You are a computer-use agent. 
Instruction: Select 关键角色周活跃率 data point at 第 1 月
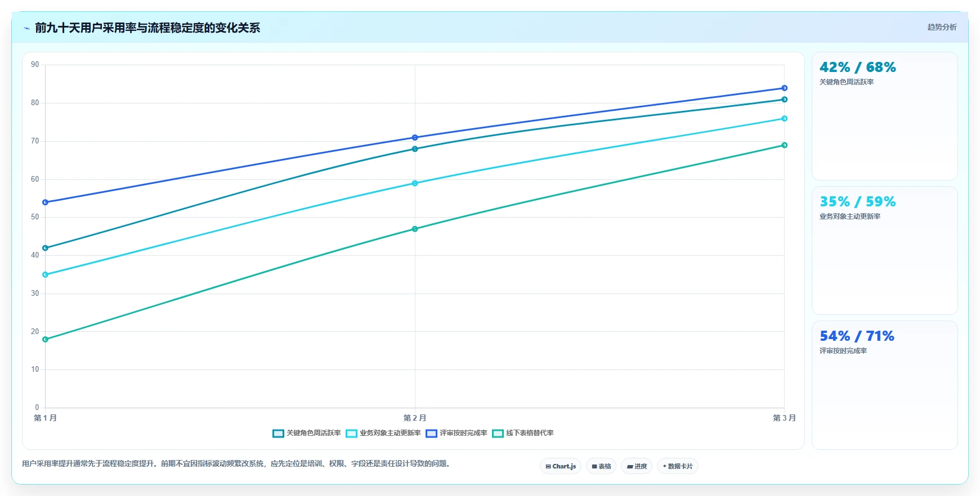[x=46, y=248]
